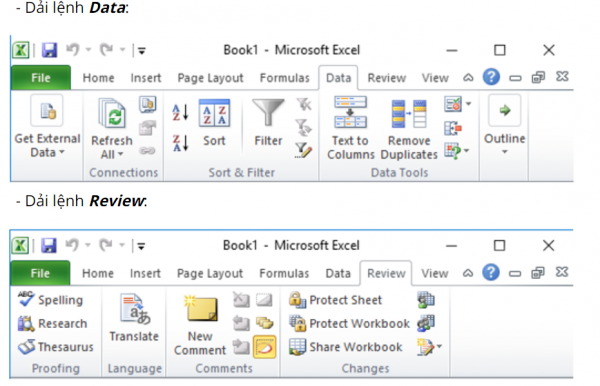Switch to Insert tab in upper window
Viewport: 600px width, 386px height.
point(146,78)
